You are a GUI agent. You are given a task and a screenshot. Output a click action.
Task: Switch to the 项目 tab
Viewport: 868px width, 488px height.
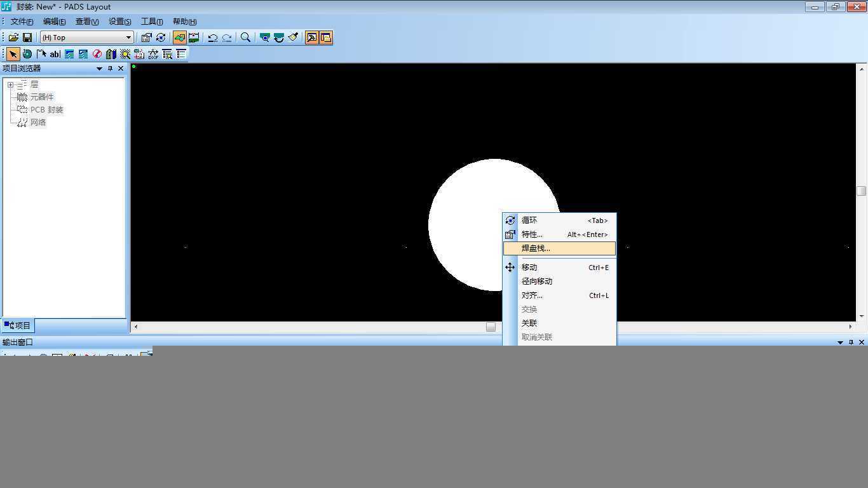17,325
